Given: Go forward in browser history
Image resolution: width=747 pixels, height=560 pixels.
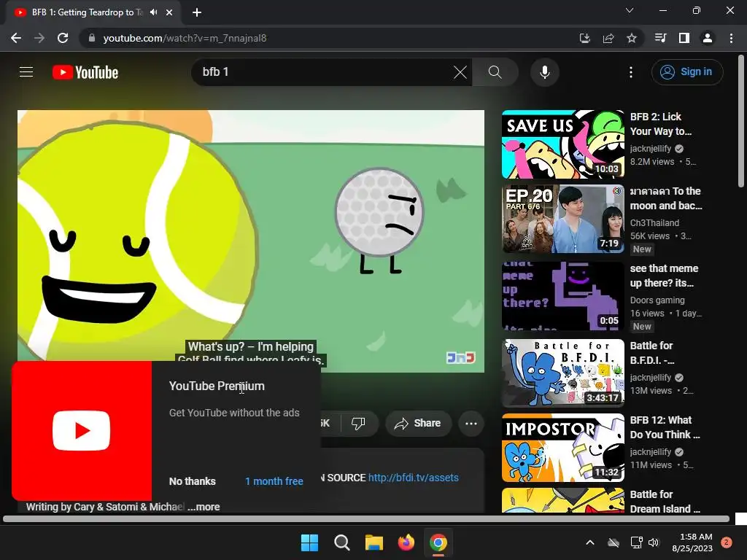Looking at the screenshot, I should click(39, 38).
